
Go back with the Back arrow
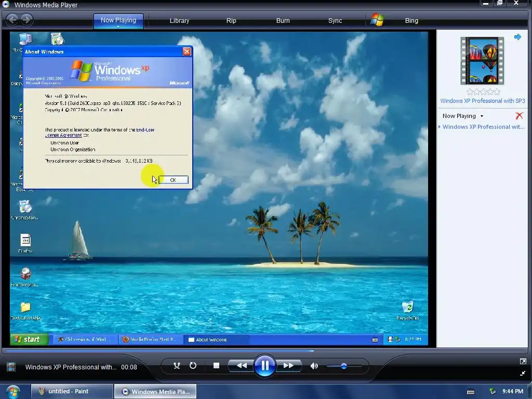12,20
